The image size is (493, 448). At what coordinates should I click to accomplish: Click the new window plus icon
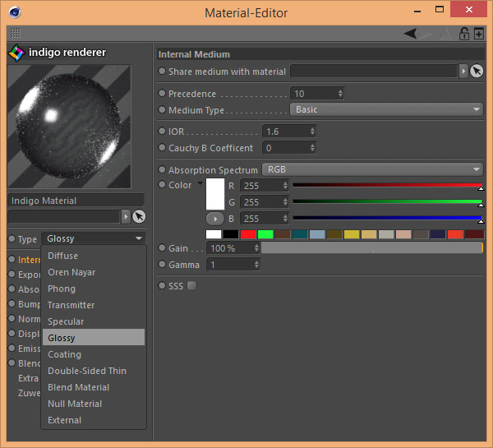[479, 34]
